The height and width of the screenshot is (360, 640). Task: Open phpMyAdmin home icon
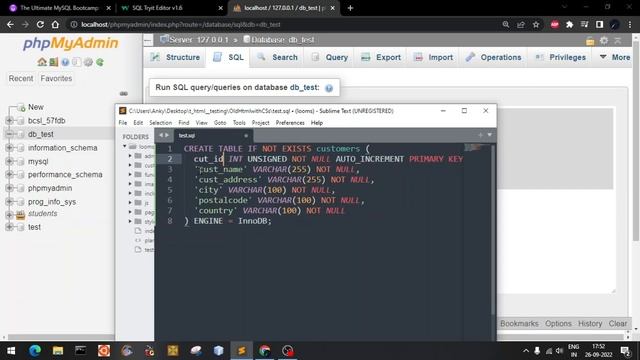point(42,62)
